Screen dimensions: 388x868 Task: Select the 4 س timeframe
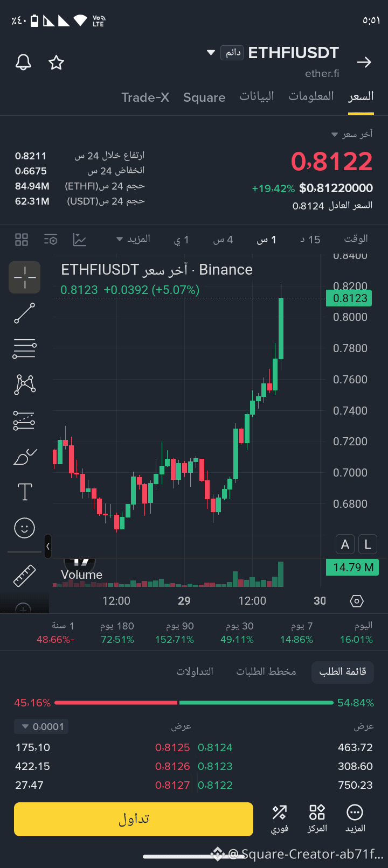(x=223, y=240)
